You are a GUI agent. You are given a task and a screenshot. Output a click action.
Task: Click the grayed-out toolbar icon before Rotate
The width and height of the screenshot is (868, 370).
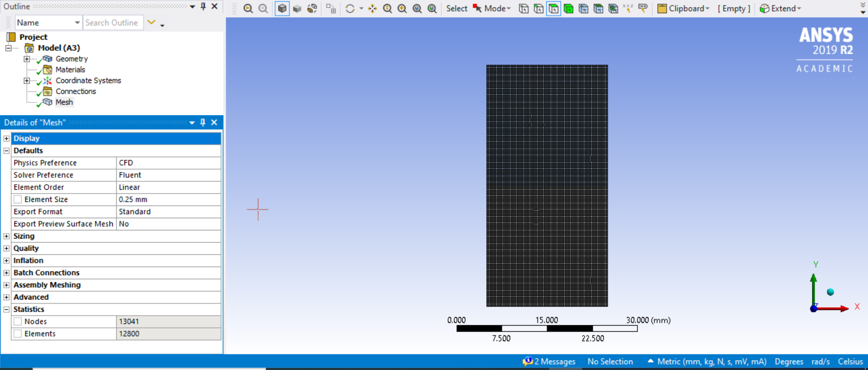(331, 9)
